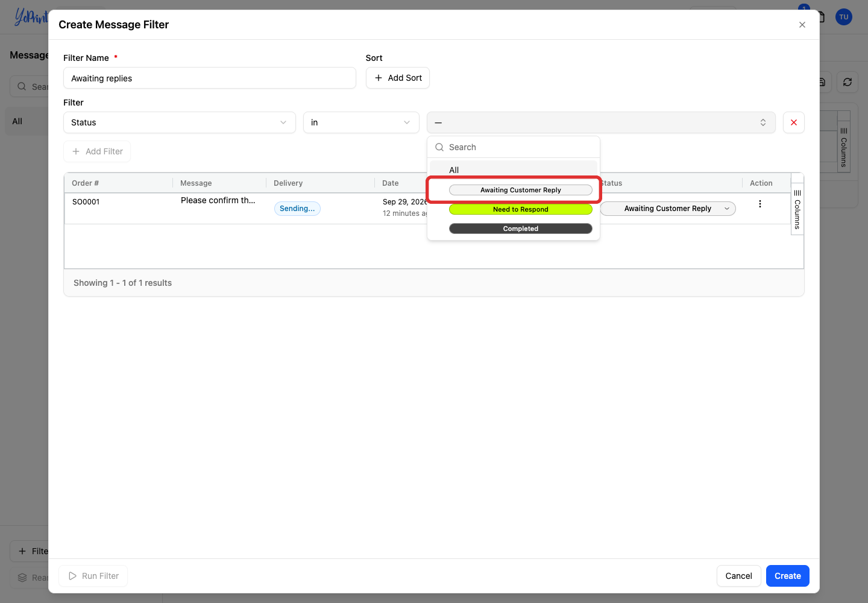Open the Columns panel in dialog table
The height and width of the screenshot is (603, 868).
tap(797, 209)
